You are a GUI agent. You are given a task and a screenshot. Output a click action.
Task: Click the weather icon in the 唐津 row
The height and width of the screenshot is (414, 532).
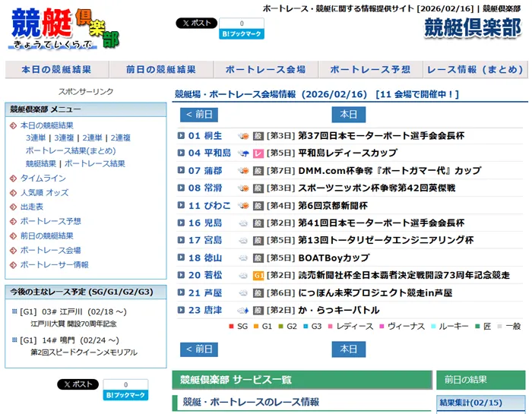tap(243, 310)
